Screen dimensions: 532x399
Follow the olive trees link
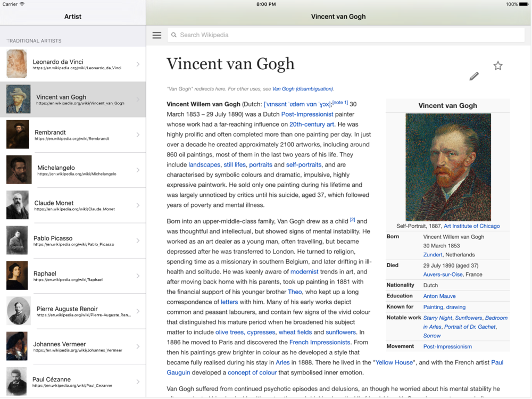tap(229, 332)
